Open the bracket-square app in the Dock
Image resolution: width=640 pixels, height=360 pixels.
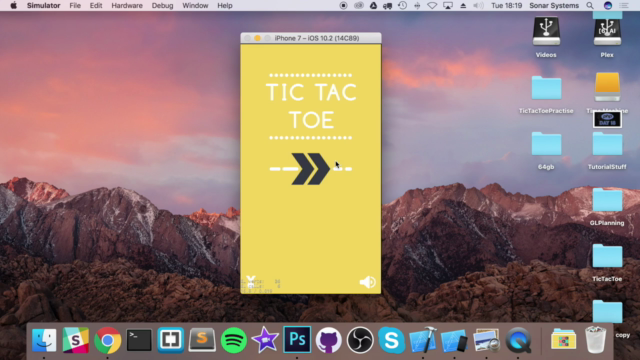[x=171, y=340]
